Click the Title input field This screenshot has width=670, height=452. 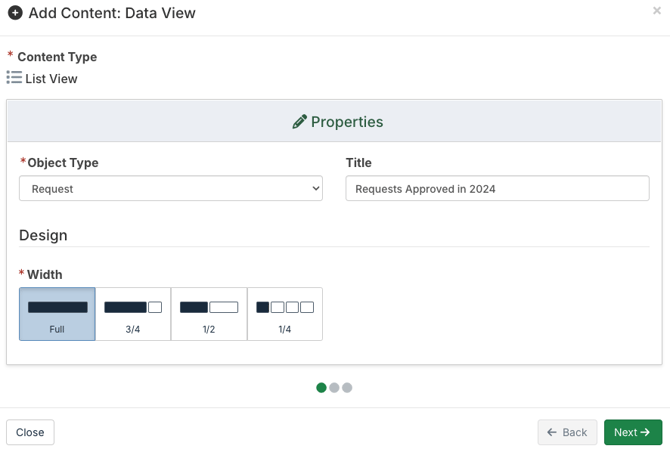click(497, 188)
